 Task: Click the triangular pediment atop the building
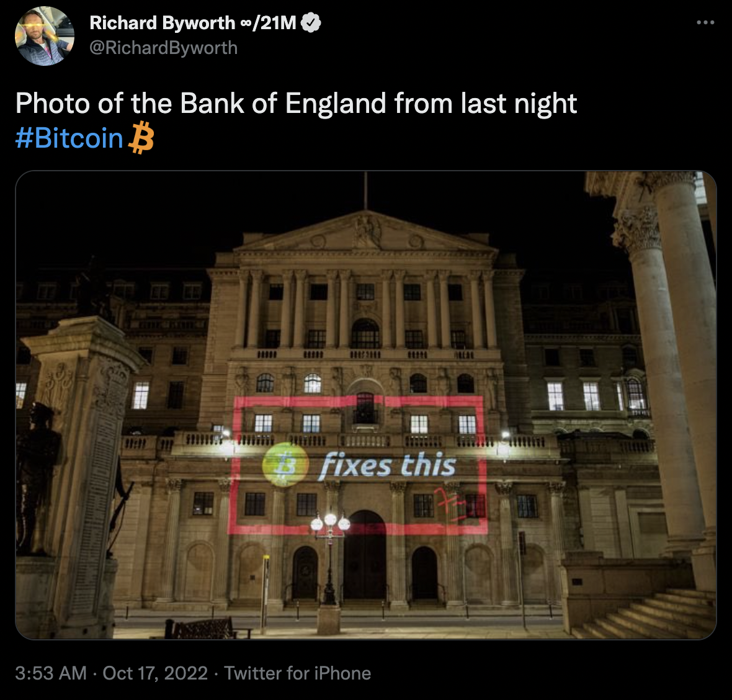click(365, 232)
